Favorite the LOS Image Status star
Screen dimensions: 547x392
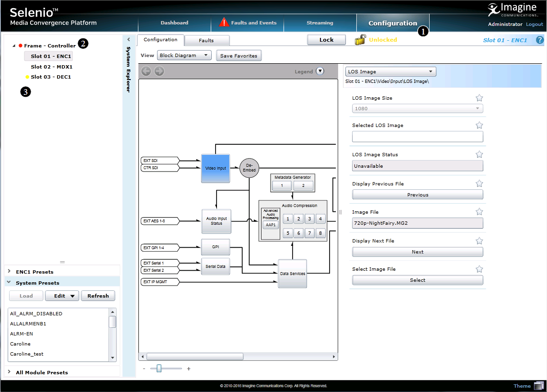pyautogui.click(x=479, y=154)
